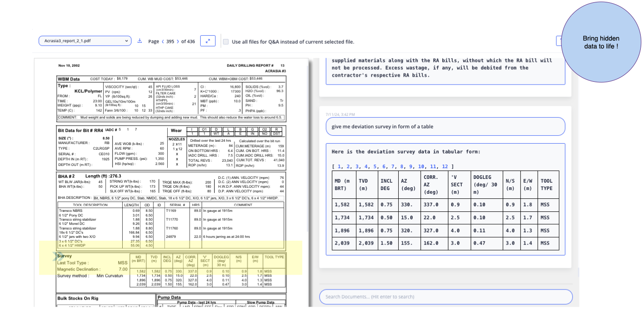Image resolution: width=644 pixels, height=329 pixels.
Task: Open citation link 8
Action: (x=402, y=166)
